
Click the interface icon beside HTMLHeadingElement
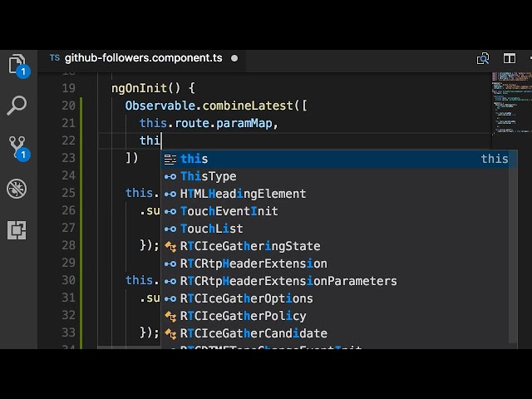[x=170, y=194]
